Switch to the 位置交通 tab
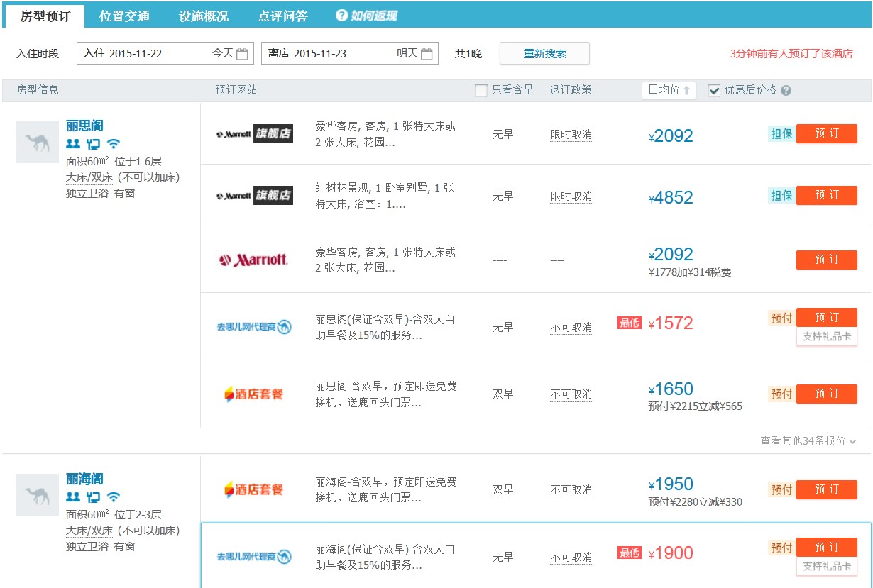 (124, 16)
